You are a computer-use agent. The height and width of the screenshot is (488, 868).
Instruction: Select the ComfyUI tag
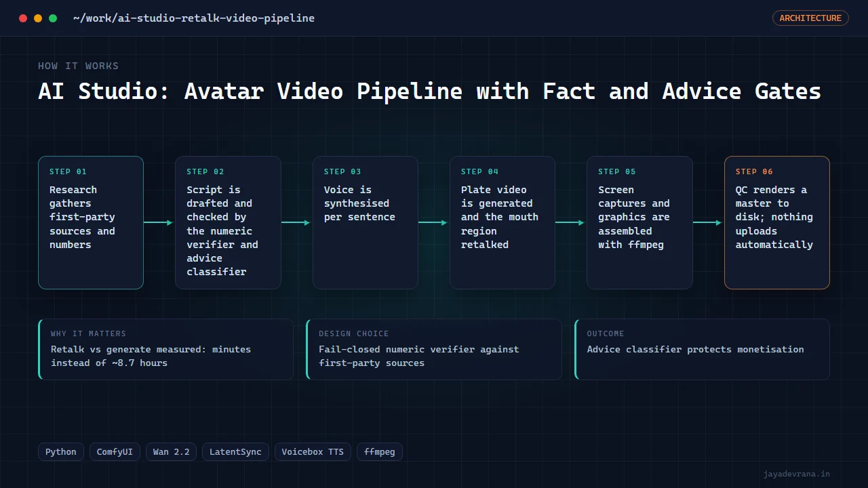[115, 452]
